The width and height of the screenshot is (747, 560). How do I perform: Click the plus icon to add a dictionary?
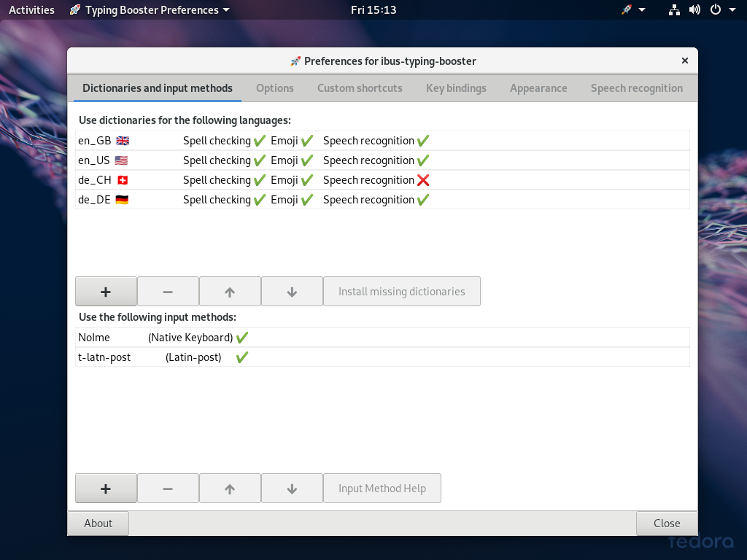pos(106,292)
